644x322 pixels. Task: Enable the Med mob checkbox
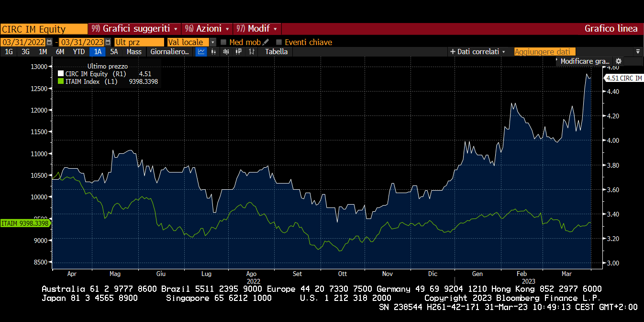click(223, 42)
